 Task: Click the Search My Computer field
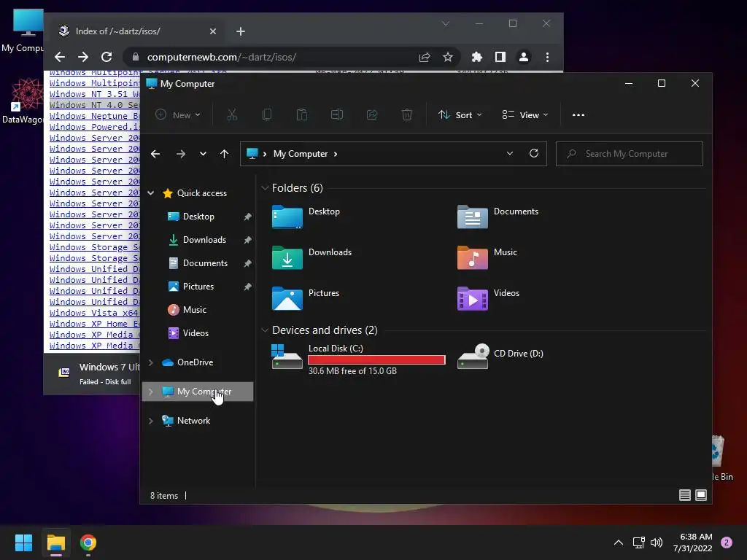(x=630, y=154)
